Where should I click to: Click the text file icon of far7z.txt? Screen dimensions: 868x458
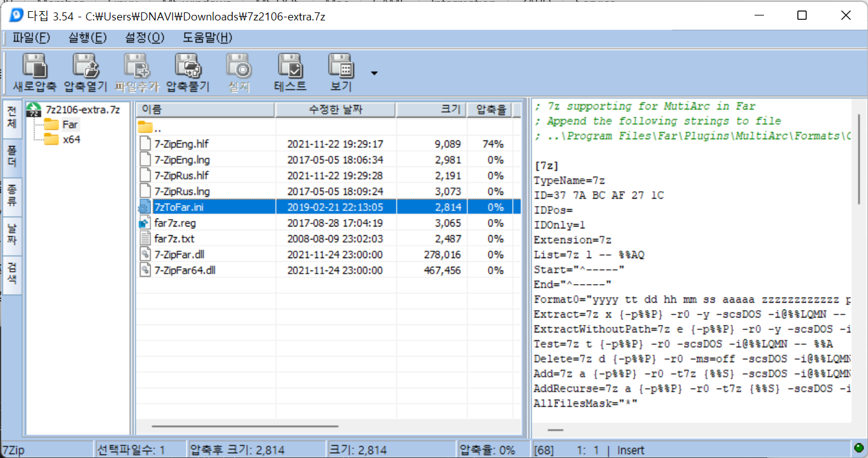pos(145,239)
